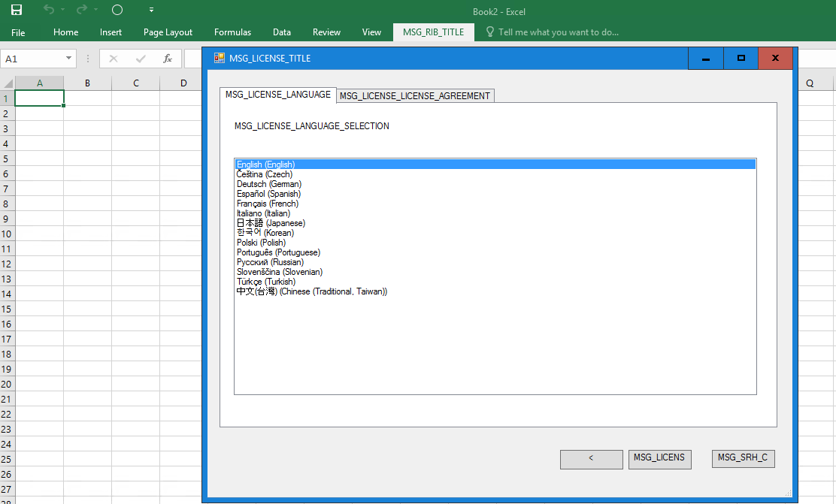Choose Polski (Polish) in language list
This screenshot has height=504, width=836.
pos(495,243)
